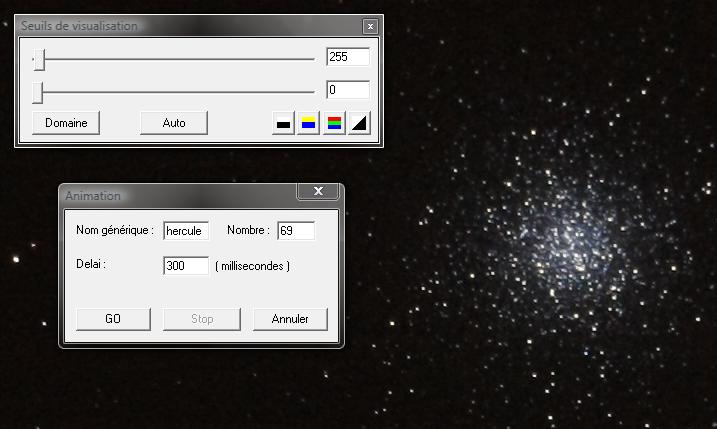Click the black triangle inverse palette icon
Viewport: 717px width, 429px height.
click(x=359, y=123)
